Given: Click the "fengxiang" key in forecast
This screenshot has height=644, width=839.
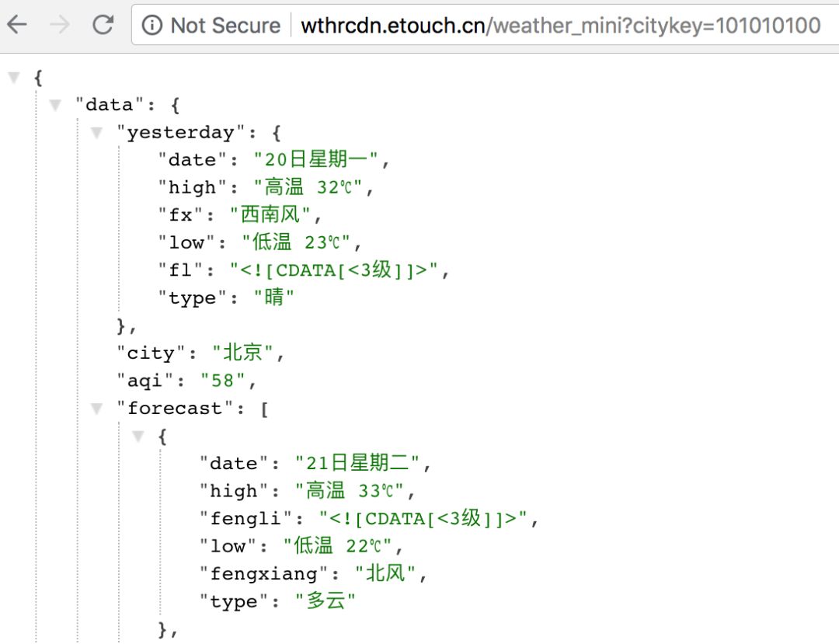Looking at the screenshot, I should [x=264, y=574].
